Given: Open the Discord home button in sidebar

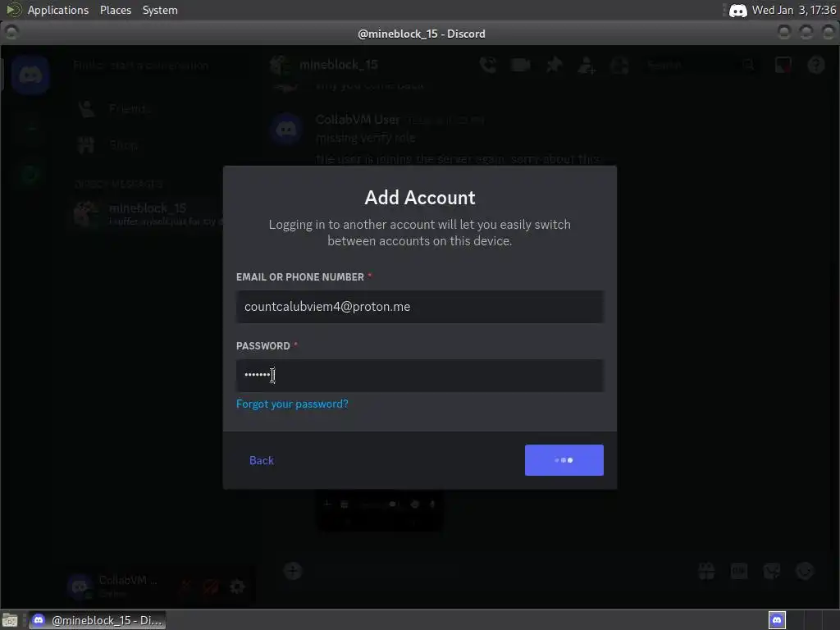Looking at the screenshot, I should [x=30, y=75].
